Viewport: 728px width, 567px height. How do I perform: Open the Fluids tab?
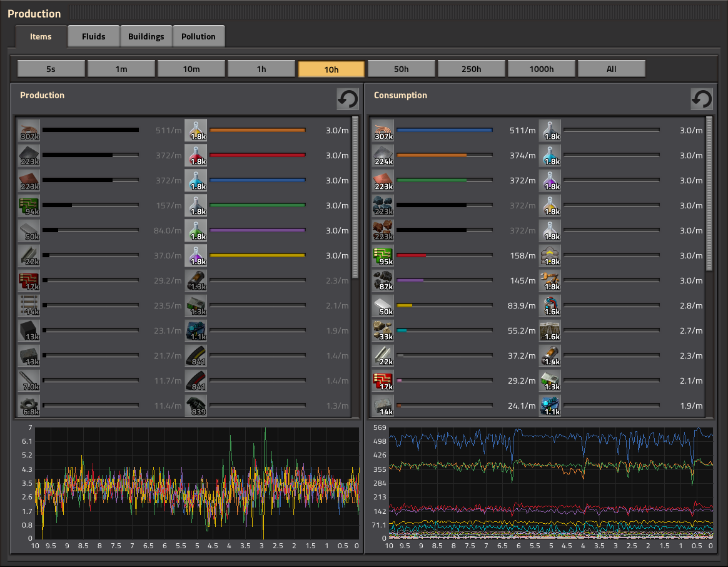(x=93, y=36)
